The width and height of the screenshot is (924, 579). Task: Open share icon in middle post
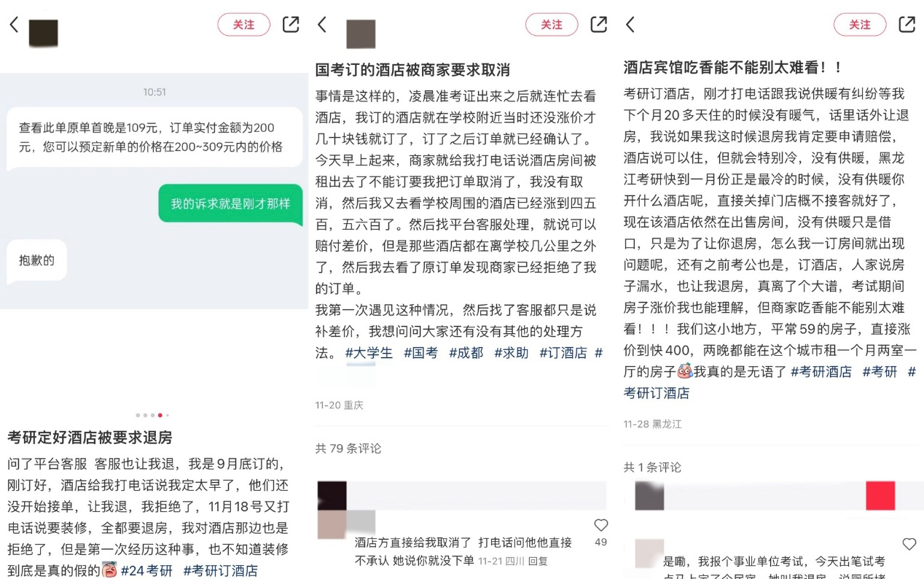pyautogui.click(x=598, y=24)
